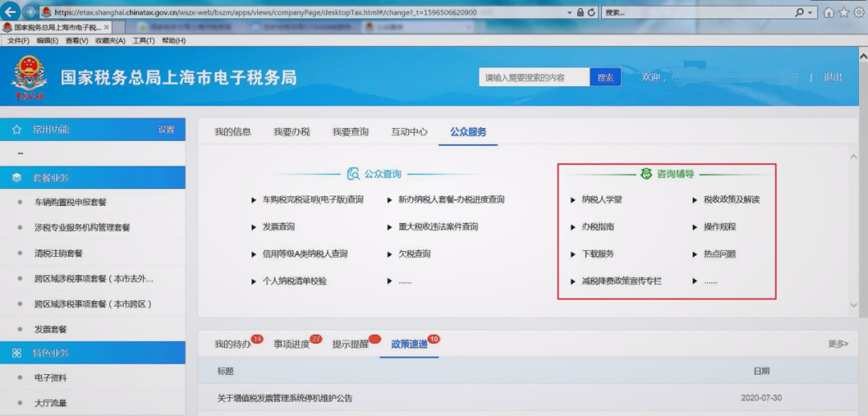Open 清税注销套餐 in sidebar

pos(58,253)
